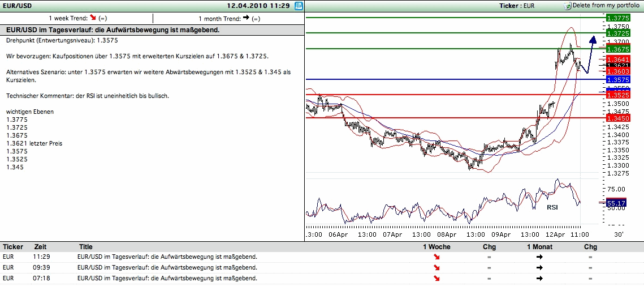
Task: Click the Delete from my portfolio icon
Action: 568,6
